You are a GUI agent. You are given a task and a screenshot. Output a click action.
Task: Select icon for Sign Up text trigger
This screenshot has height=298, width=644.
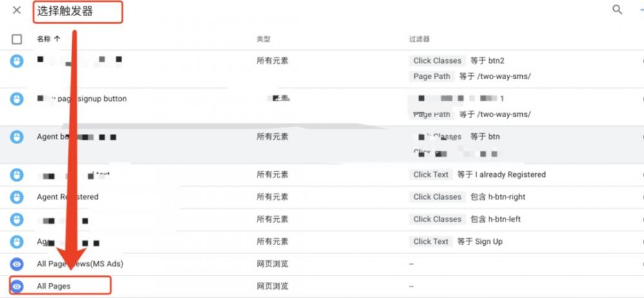17,242
